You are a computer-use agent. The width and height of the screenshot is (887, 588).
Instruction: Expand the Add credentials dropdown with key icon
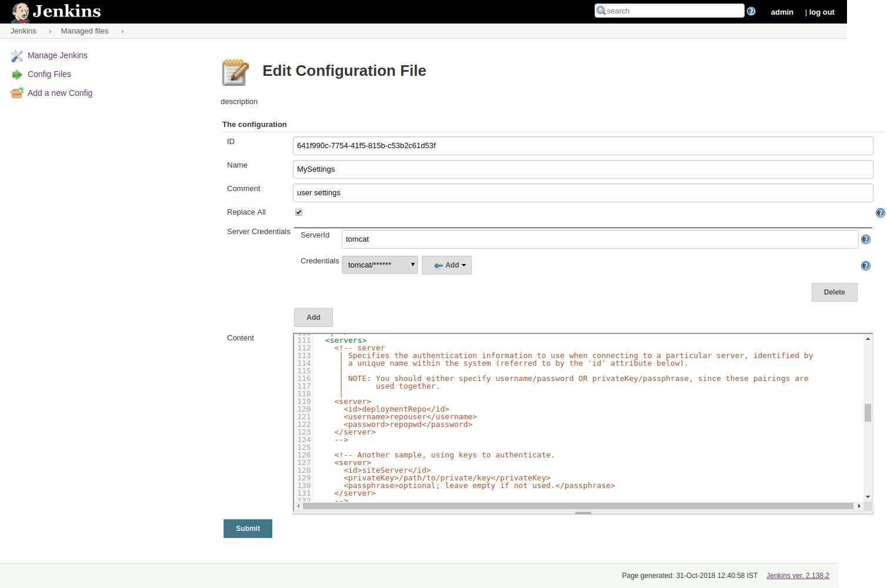pyautogui.click(x=446, y=265)
